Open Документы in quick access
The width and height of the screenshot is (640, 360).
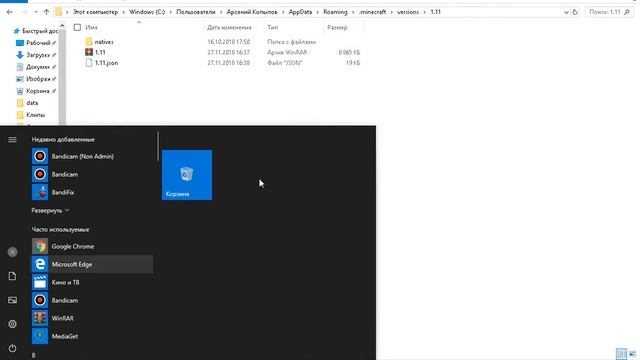point(36,67)
